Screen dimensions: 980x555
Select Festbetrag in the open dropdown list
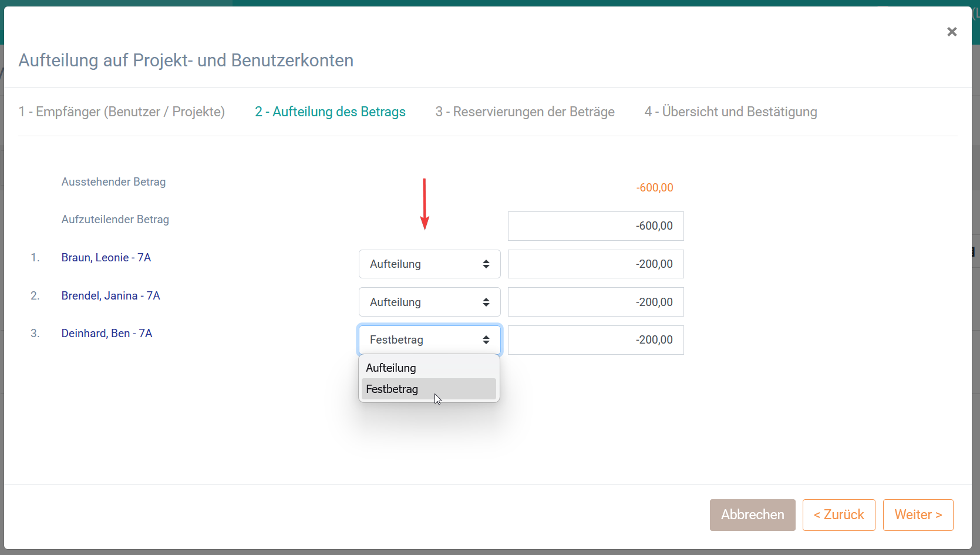[392, 389]
